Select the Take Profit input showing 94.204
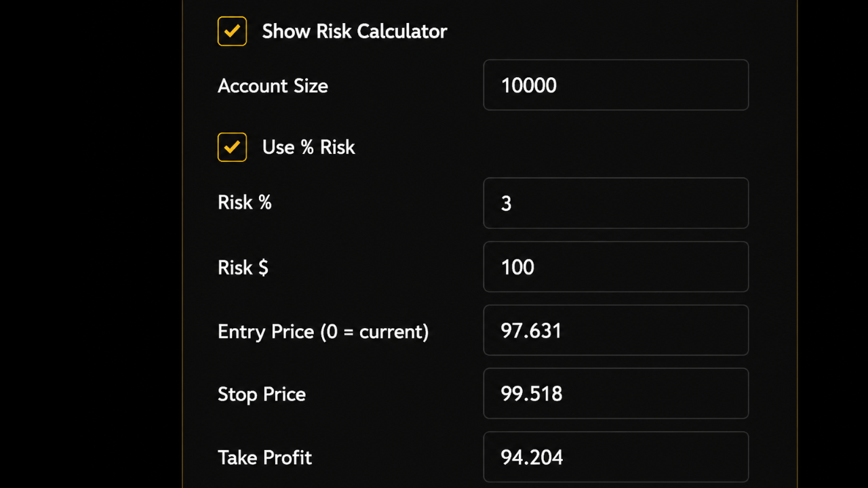 [614, 457]
